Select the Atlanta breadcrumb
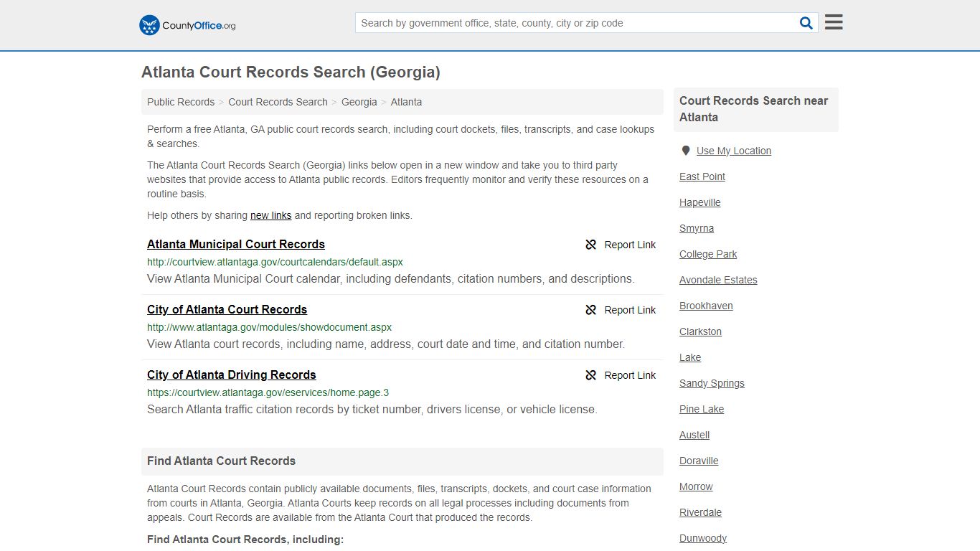980x551 pixels. click(406, 102)
